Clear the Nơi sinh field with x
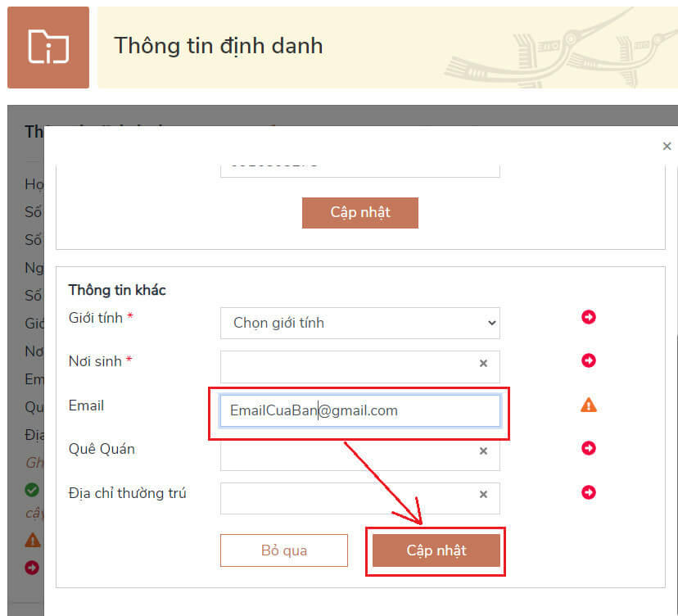This screenshot has height=616, width=678. coord(483,364)
